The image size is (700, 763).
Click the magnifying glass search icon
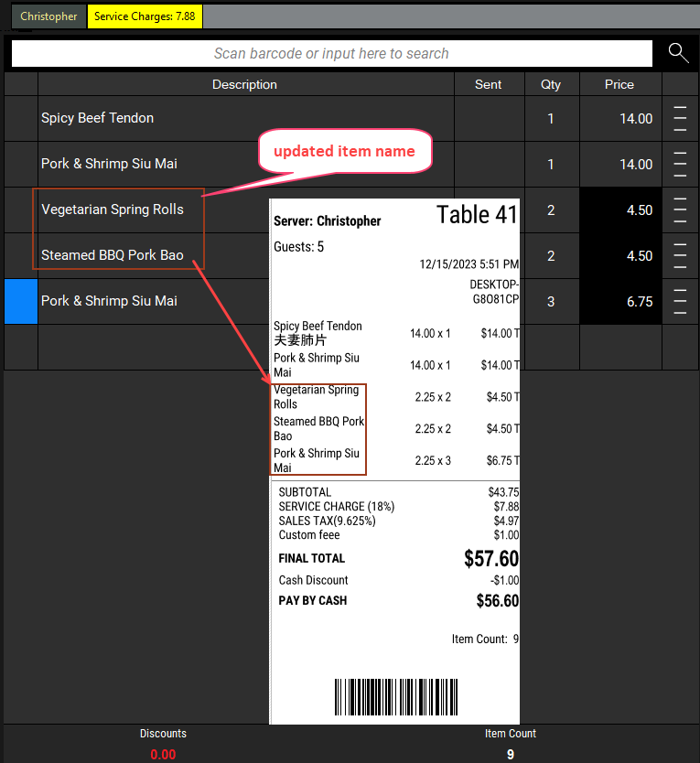(678, 53)
